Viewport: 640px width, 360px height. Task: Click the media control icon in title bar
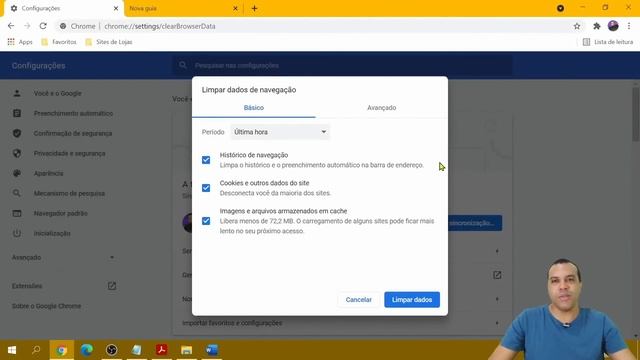pyautogui.click(x=560, y=8)
